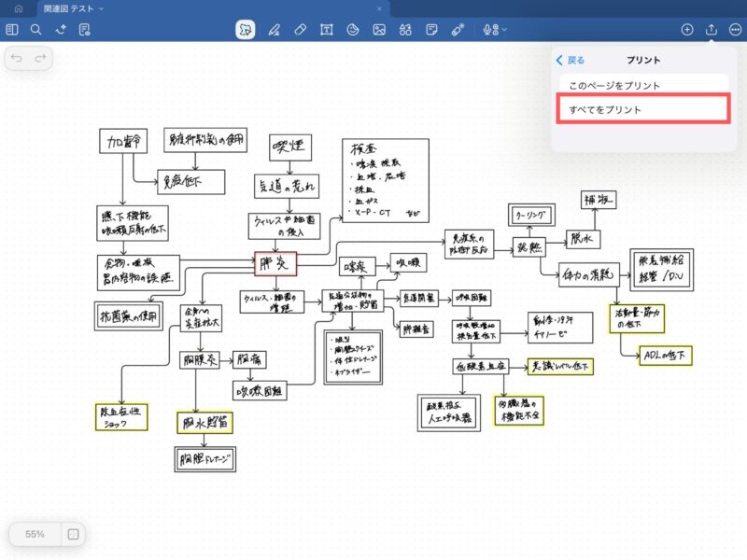
Task: Expand the 関連図 テスト title dropdown
Action: coord(102,8)
